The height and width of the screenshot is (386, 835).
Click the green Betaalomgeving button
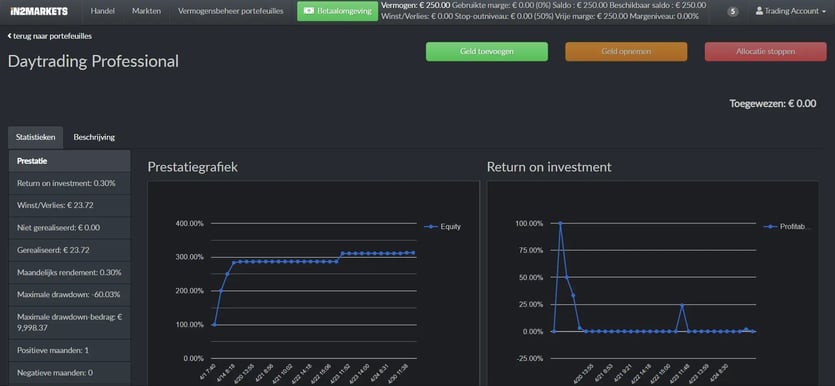coord(337,11)
